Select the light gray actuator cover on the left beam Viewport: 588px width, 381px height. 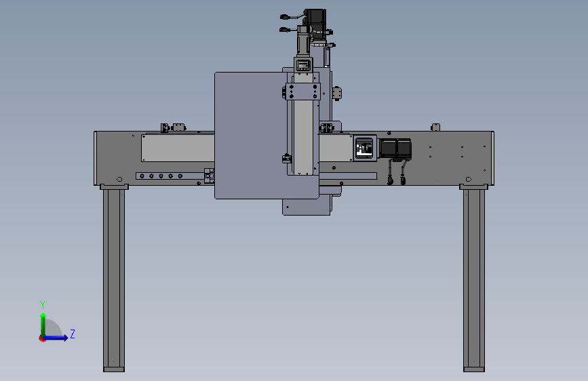pyautogui.click(x=178, y=148)
